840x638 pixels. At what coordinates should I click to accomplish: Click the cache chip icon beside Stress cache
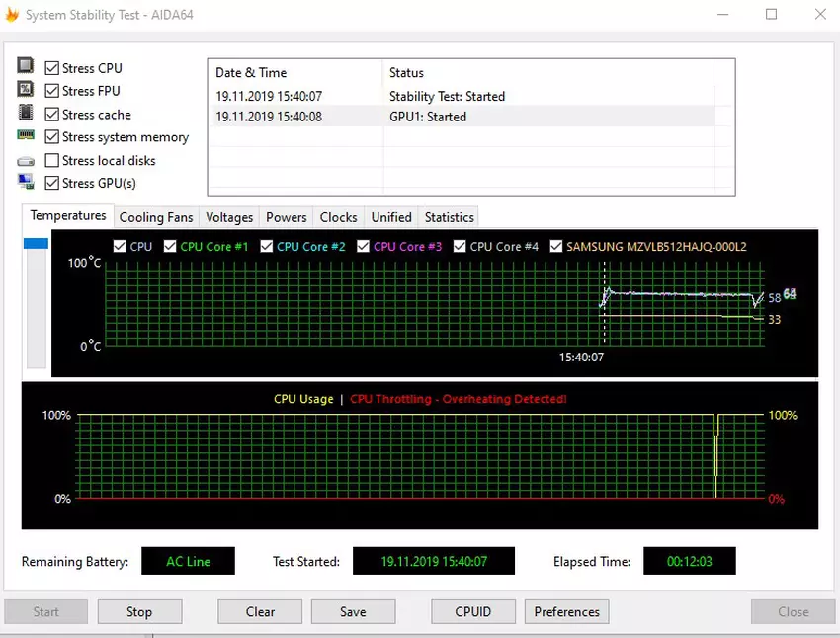coord(26,114)
